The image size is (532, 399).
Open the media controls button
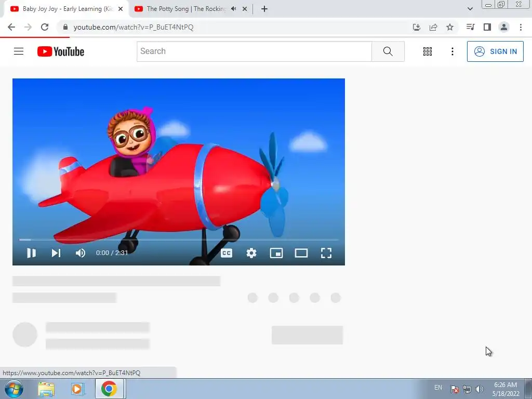coord(470,27)
